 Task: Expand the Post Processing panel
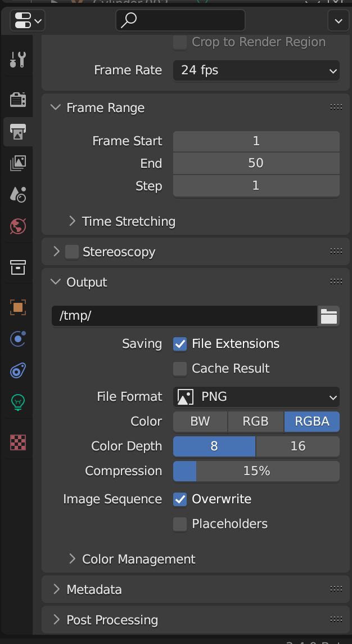point(57,620)
